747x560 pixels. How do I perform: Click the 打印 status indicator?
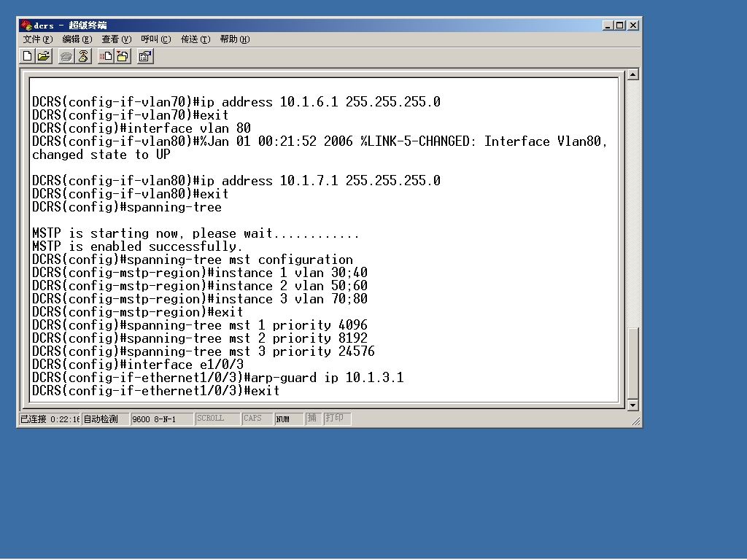click(337, 419)
